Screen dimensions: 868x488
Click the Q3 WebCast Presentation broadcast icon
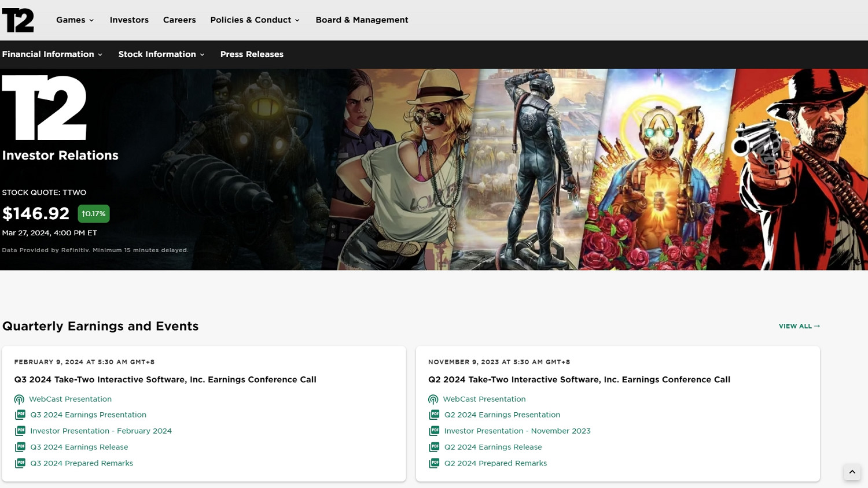click(x=19, y=400)
